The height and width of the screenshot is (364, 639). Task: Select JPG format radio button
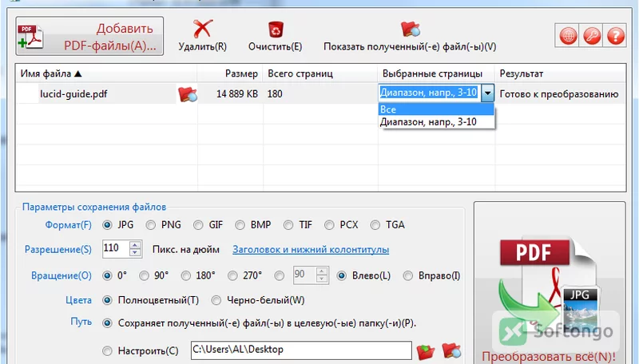107,225
